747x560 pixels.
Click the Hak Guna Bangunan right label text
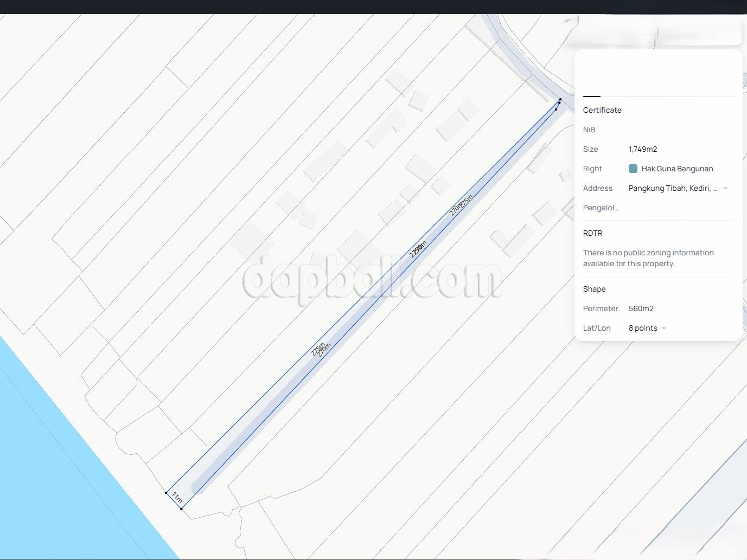tap(677, 169)
